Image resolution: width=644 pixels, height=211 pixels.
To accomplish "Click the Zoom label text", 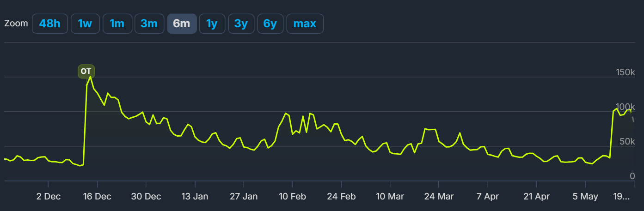I will coord(16,24).
